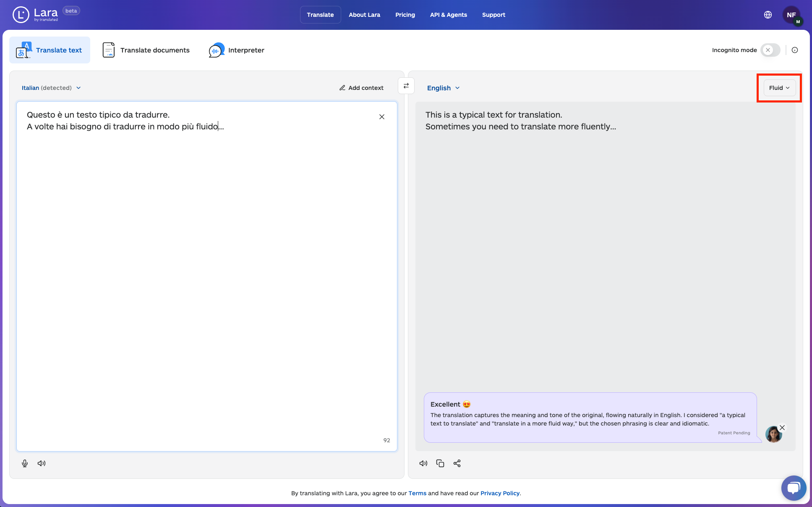Screen dimensions: 812x507
Task: Clear the source text with the X
Action: [382, 117]
